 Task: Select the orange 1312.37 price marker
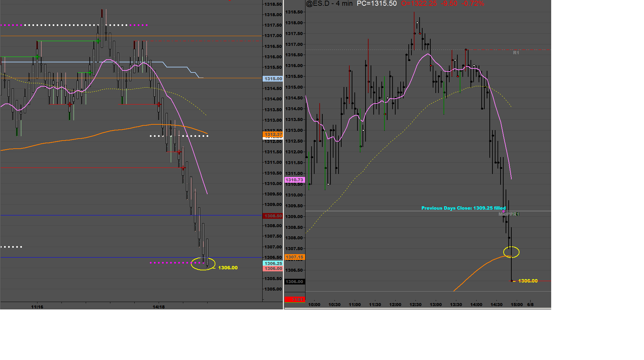[273, 134]
